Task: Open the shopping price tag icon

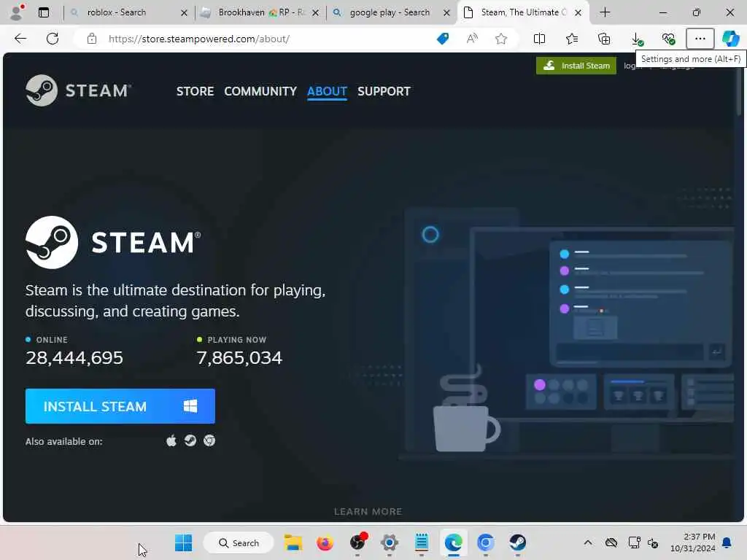Action: point(443,39)
